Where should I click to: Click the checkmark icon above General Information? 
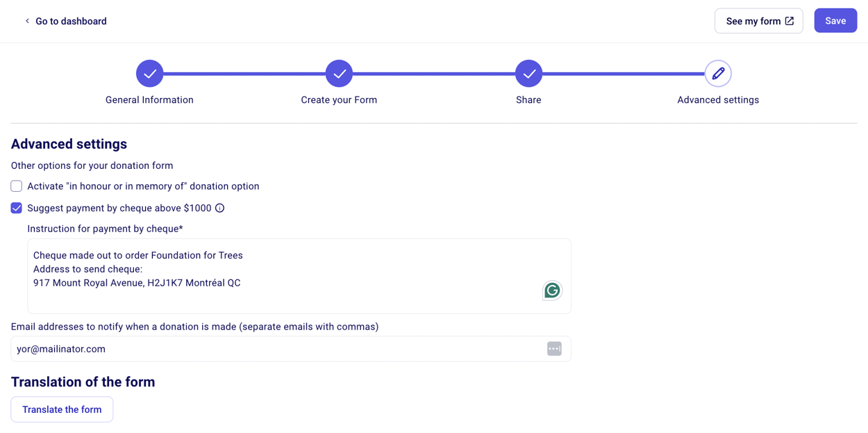click(149, 73)
